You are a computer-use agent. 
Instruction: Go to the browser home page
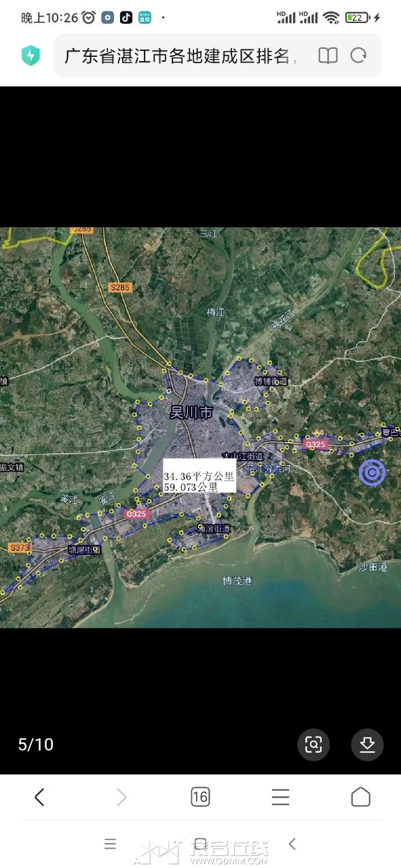pos(360,797)
